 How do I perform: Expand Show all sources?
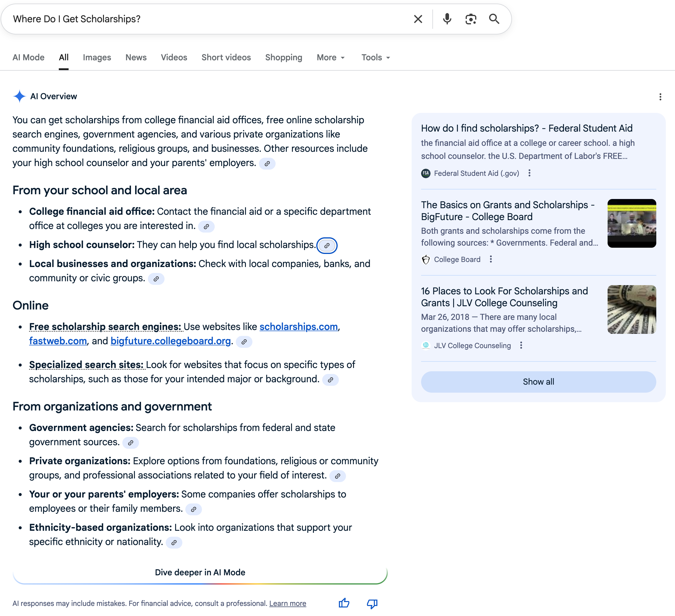(x=538, y=381)
